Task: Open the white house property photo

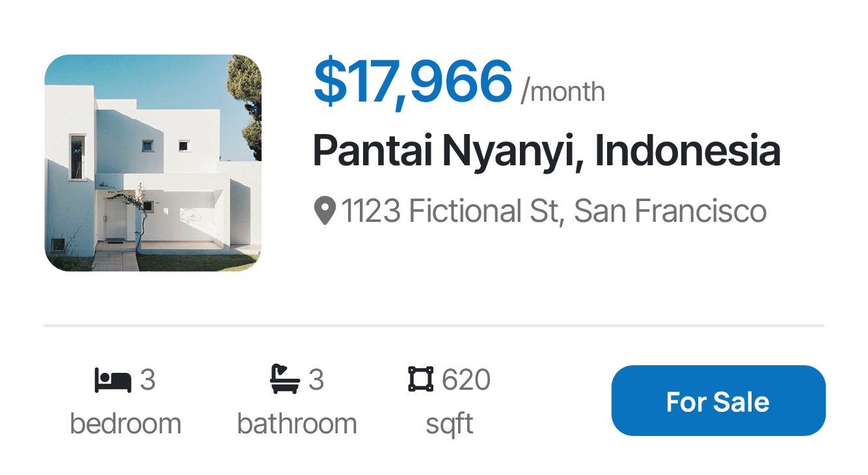Action: pos(153,163)
